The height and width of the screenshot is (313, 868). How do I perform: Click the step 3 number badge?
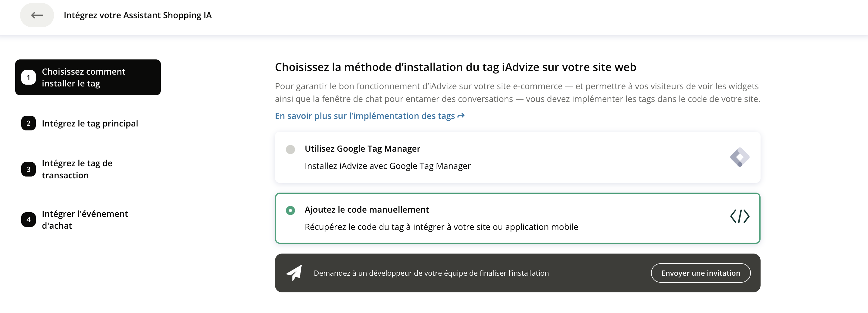click(29, 169)
